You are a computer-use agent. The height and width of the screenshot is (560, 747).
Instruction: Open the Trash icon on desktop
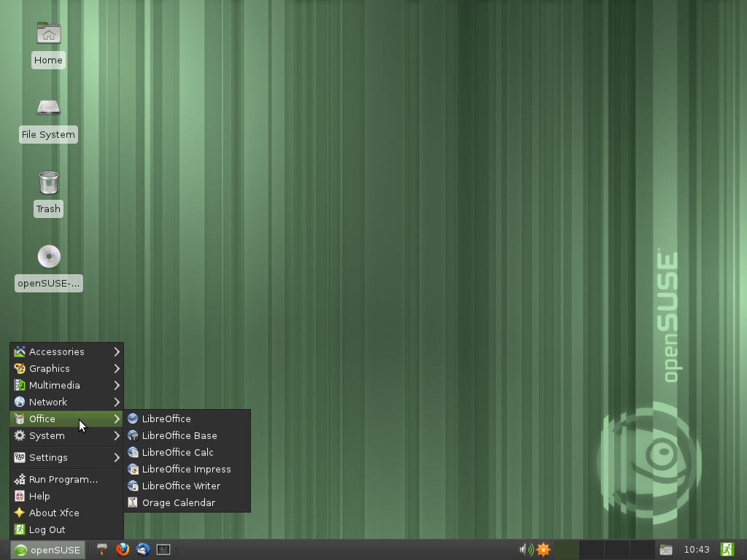click(48, 183)
